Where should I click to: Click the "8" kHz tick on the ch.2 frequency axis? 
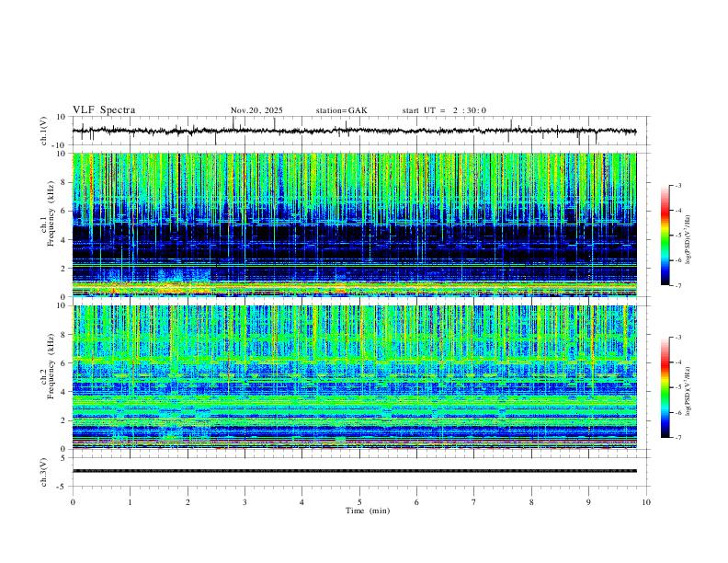click(x=64, y=334)
